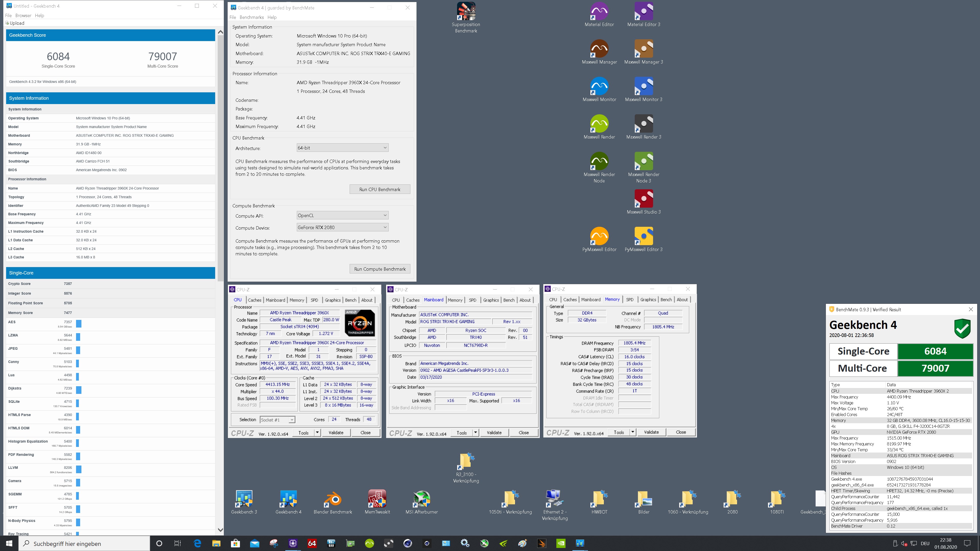980x551 pixels.
Task: Open Maxwell Manager shortcut
Action: pos(599,52)
